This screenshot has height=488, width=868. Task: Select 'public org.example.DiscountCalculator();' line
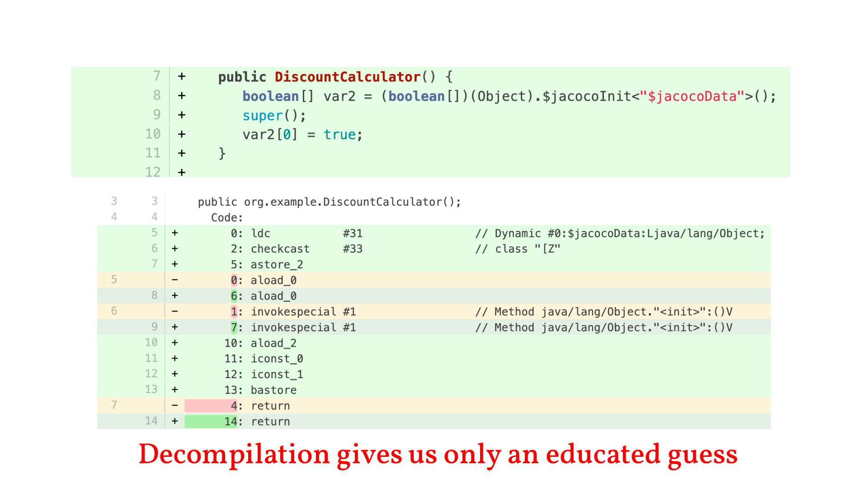pyautogui.click(x=329, y=202)
